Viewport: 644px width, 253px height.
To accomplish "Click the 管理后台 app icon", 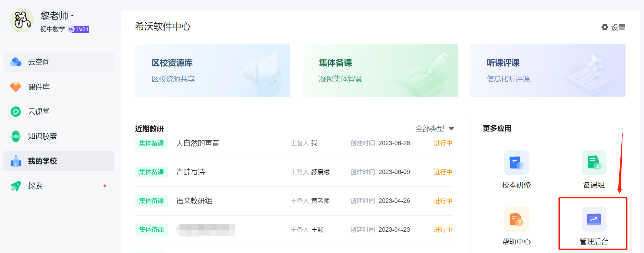I will pyautogui.click(x=594, y=219).
